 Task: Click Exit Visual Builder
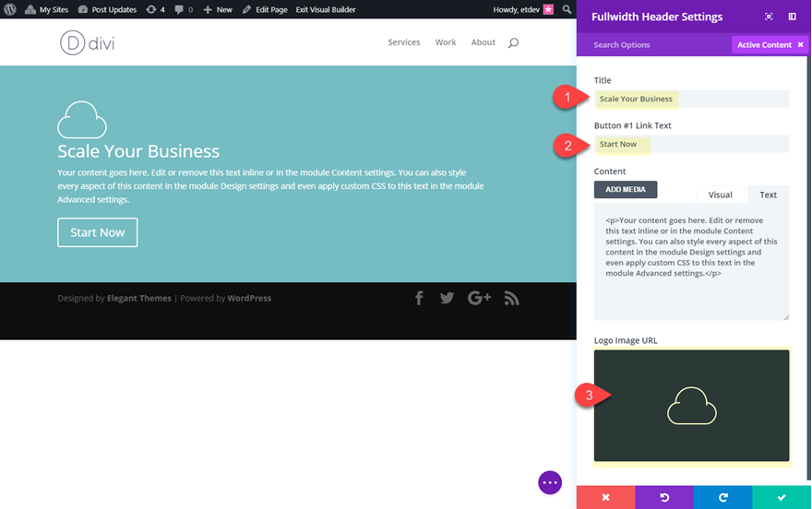326,9
